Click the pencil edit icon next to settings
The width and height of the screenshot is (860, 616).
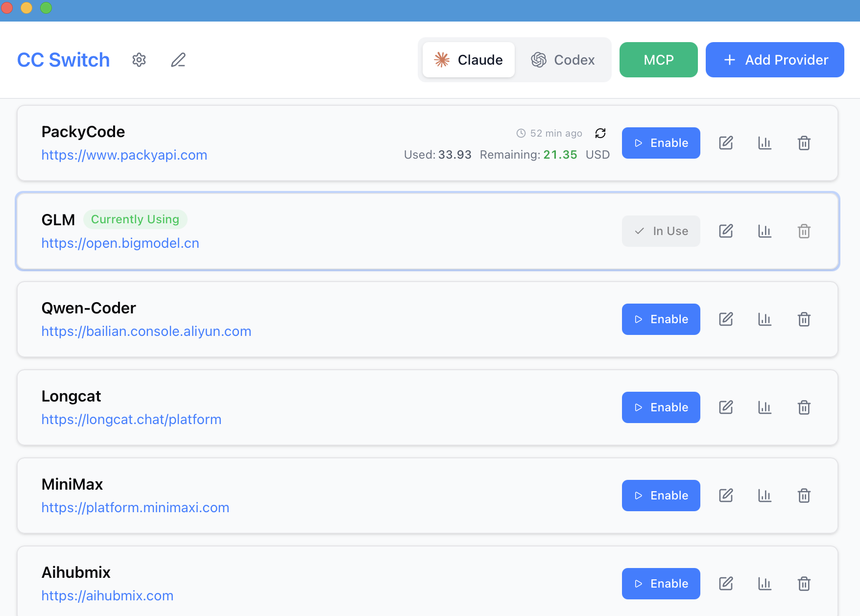pos(178,60)
